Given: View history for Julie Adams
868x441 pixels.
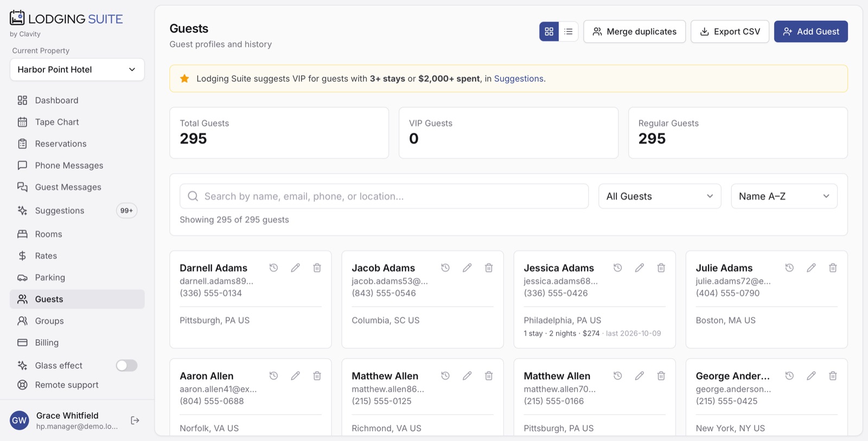Looking at the screenshot, I should pyautogui.click(x=789, y=268).
